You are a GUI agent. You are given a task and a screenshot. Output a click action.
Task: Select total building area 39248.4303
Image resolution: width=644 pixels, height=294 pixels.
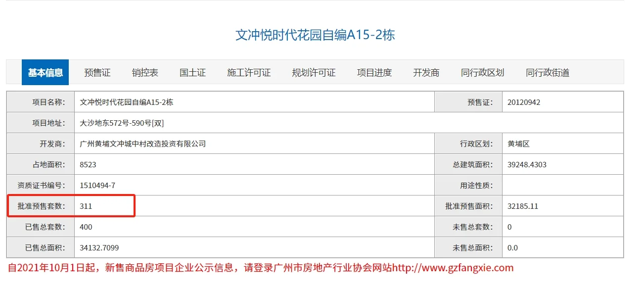click(x=527, y=165)
